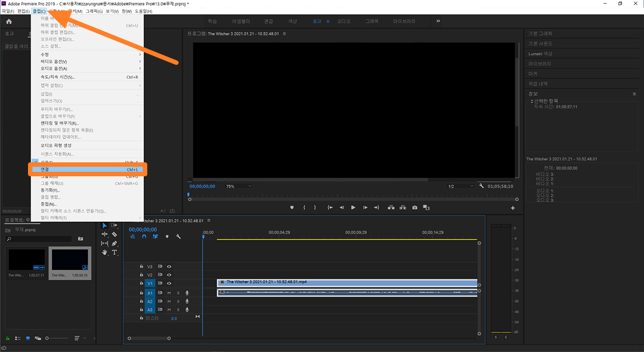The height and width of the screenshot is (352, 644).
Task: Open the Program monitor button editor plus
Action: (512, 208)
